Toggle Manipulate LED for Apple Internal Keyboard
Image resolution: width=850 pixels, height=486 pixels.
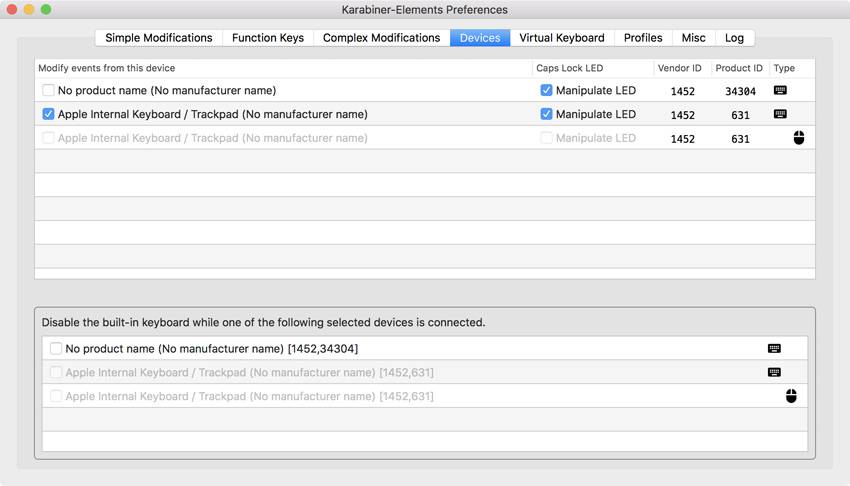(546, 114)
